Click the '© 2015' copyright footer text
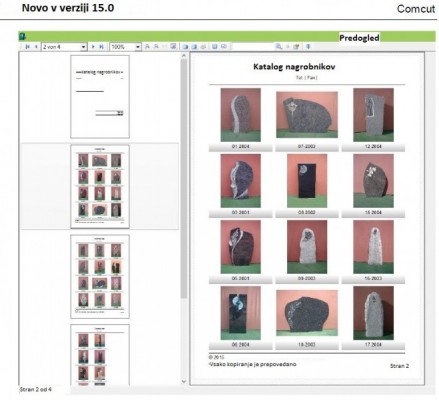Image resolution: width=439 pixels, height=400 pixels. pos(217,357)
